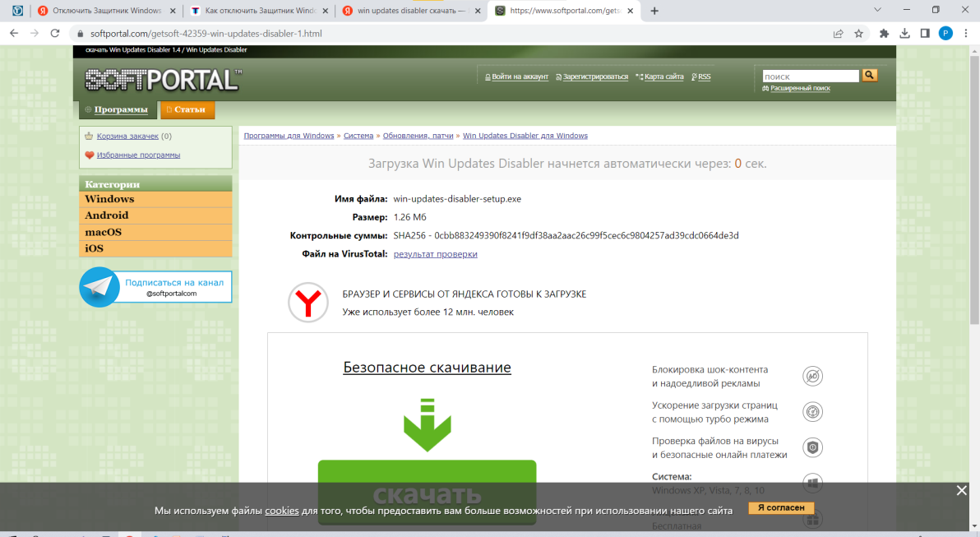Open the VirusTotal результат проверки link

tap(436, 254)
